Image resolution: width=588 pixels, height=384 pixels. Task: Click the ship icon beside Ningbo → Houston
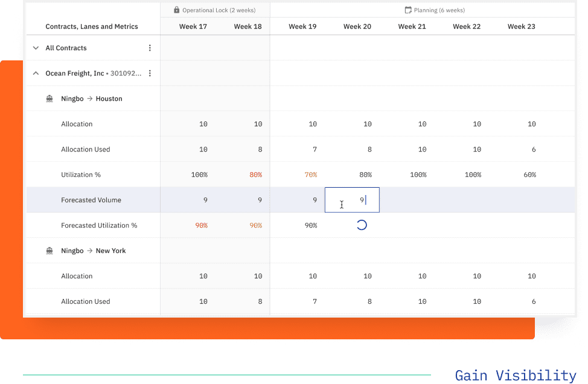click(50, 98)
